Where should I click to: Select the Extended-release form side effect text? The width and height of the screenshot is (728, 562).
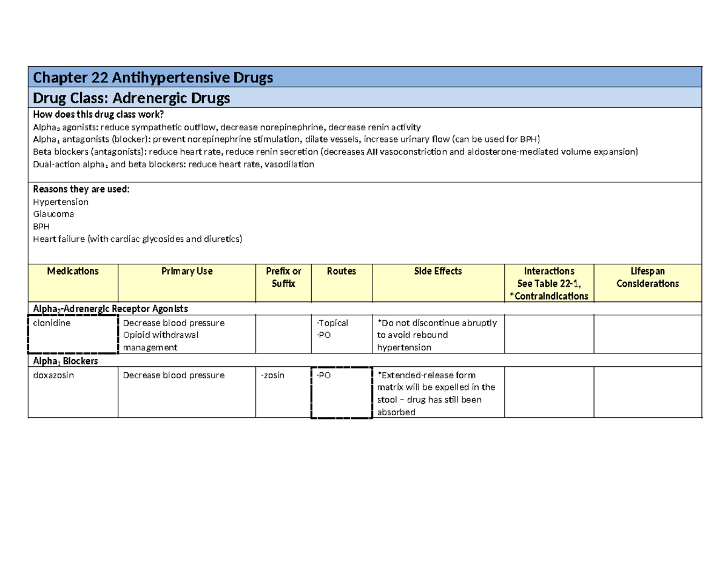pyautogui.click(x=437, y=393)
